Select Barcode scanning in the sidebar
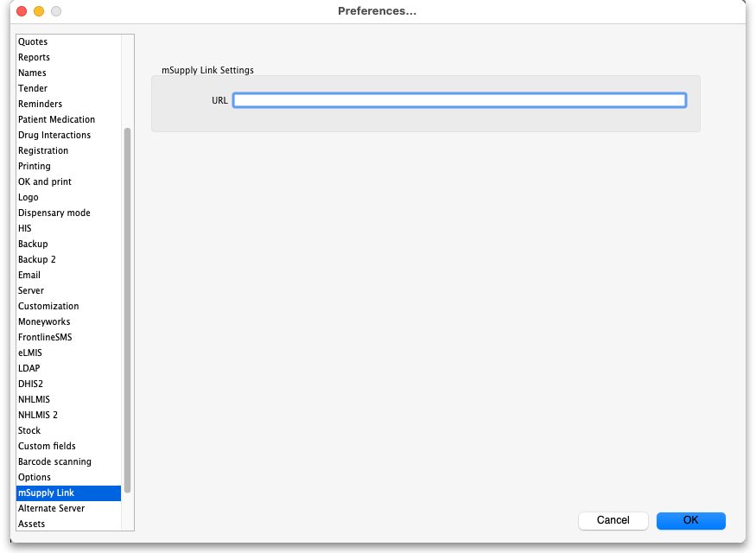This screenshot has height=553, width=756. (54, 461)
